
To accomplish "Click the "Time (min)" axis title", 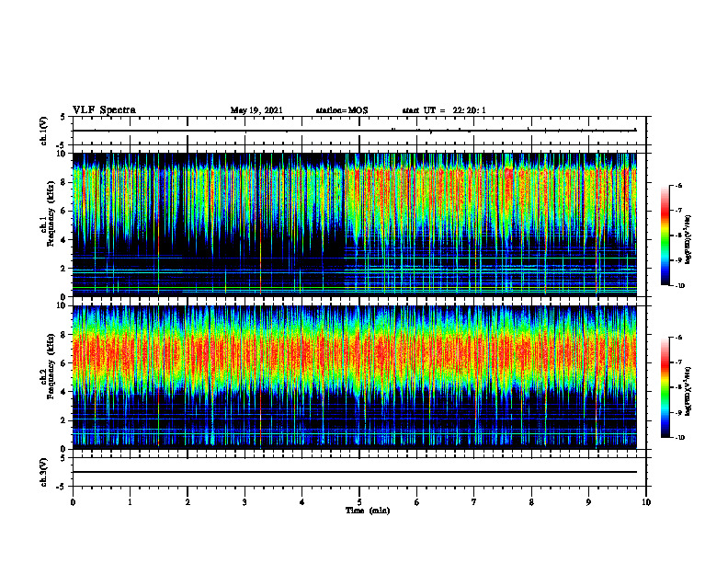I will pyautogui.click(x=368, y=511).
